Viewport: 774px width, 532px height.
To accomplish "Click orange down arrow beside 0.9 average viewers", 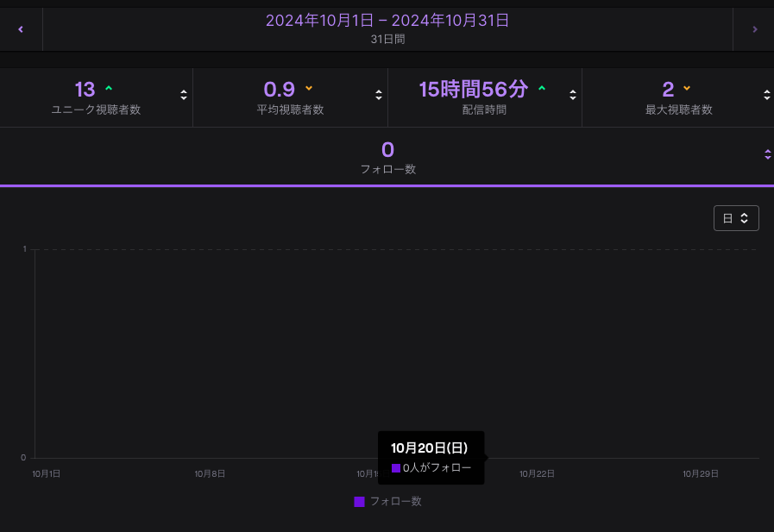I will click(309, 89).
